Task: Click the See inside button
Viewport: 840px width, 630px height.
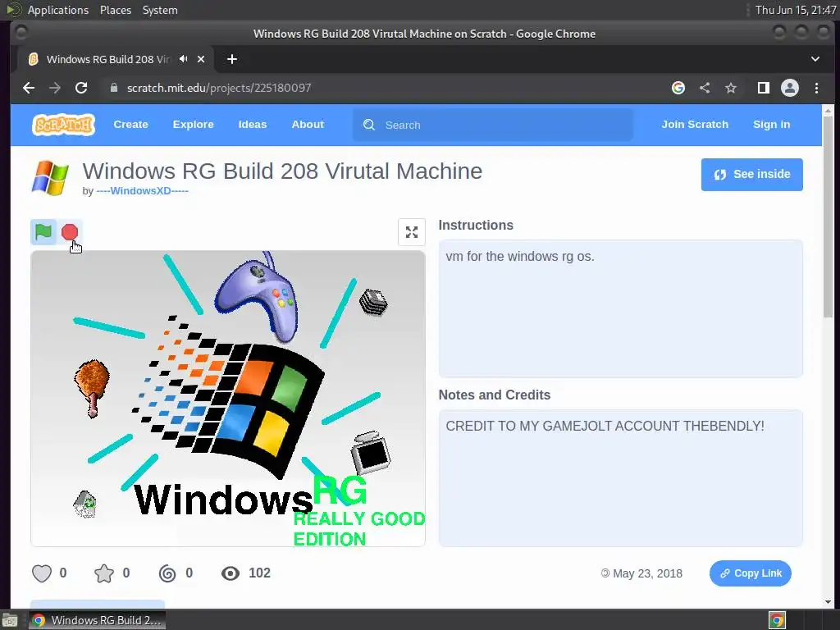Action: [x=751, y=174]
